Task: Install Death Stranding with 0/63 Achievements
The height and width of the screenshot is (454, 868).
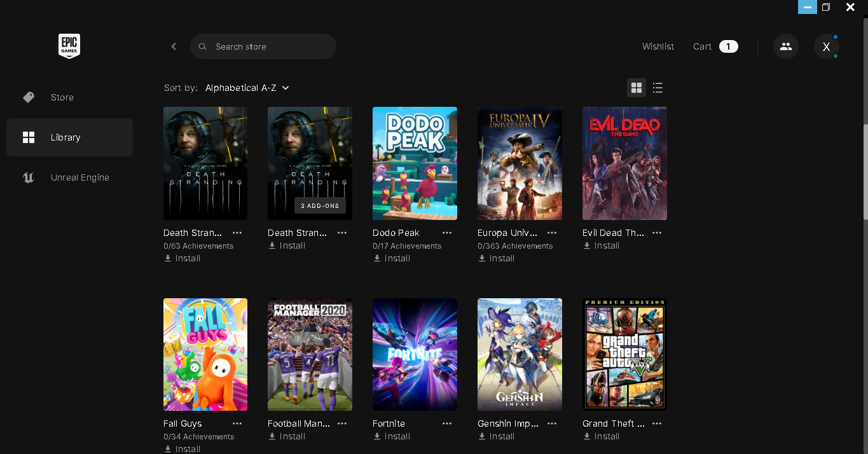Action: click(182, 258)
